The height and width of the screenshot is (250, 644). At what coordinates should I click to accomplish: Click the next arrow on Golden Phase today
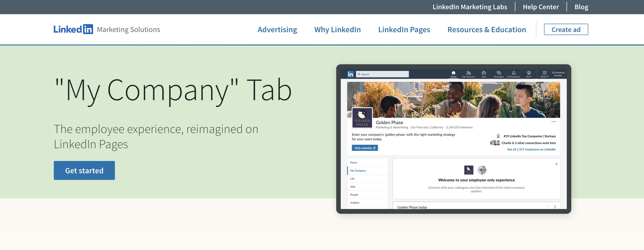click(555, 206)
